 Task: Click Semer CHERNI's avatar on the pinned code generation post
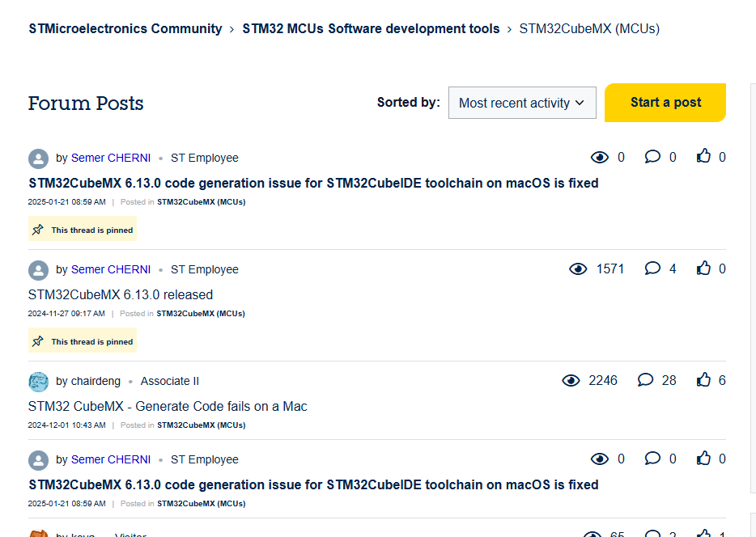(39, 159)
